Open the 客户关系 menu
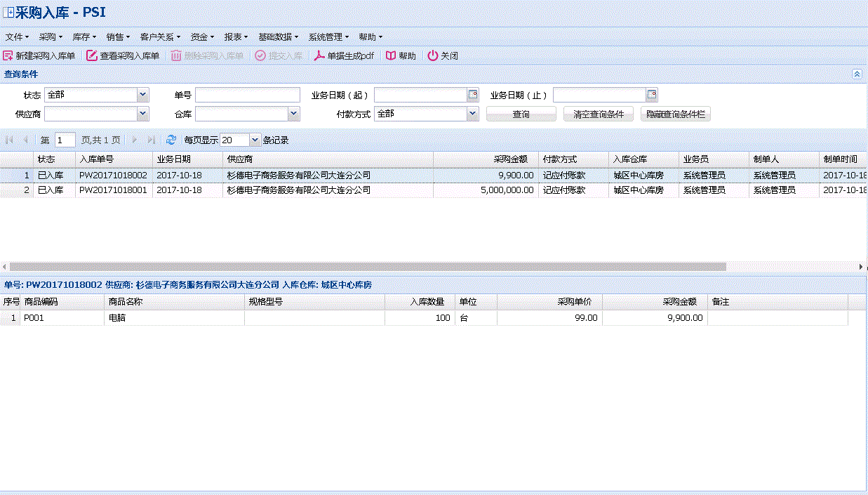 click(x=160, y=37)
